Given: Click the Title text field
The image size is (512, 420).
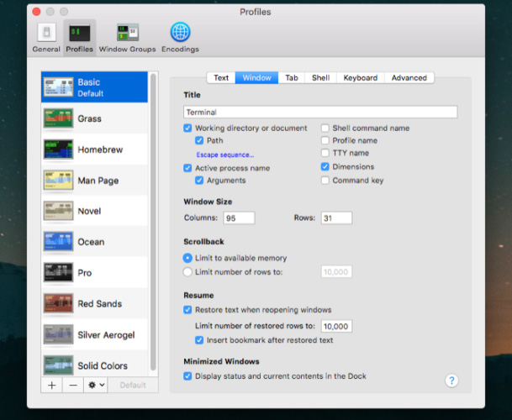Looking at the screenshot, I should 319,112.
